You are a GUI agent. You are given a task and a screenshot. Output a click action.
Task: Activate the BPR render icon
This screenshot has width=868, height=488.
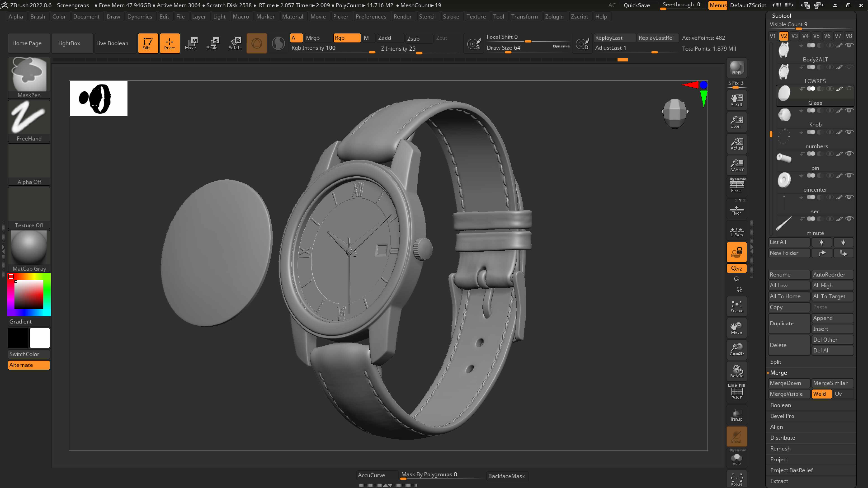[x=737, y=68]
